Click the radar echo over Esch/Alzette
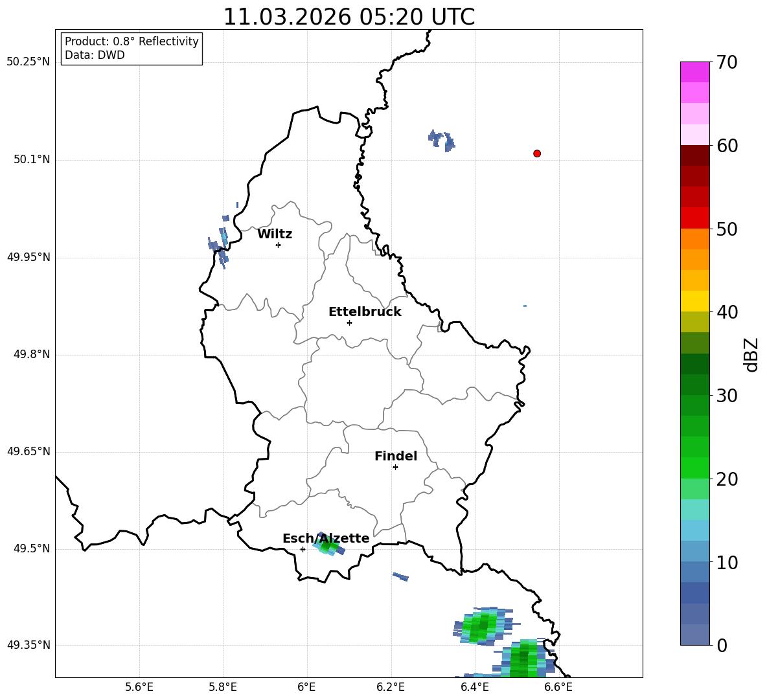The width and height of the screenshot is (767, 700). tap(328, 545)
